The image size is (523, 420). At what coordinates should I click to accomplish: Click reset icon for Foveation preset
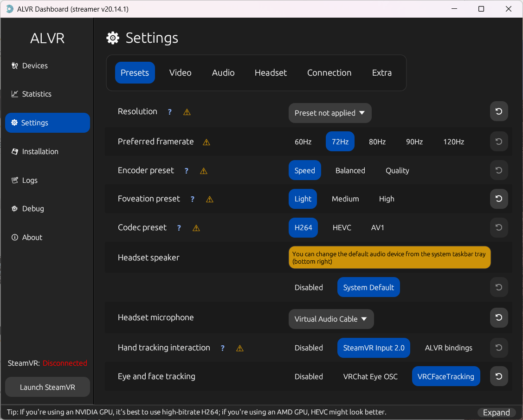point(499,199)
